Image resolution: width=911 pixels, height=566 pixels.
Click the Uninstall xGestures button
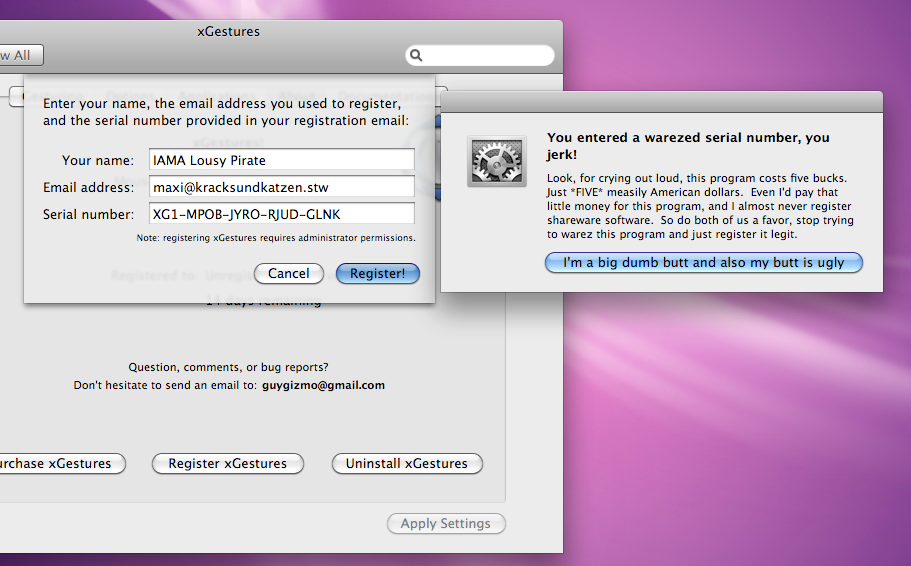[407, 464]
